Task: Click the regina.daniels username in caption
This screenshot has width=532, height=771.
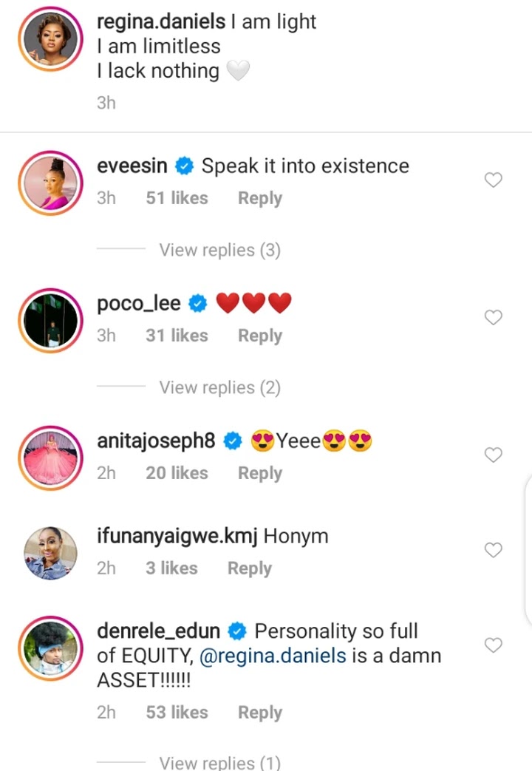Action: (x=161, y=21)
